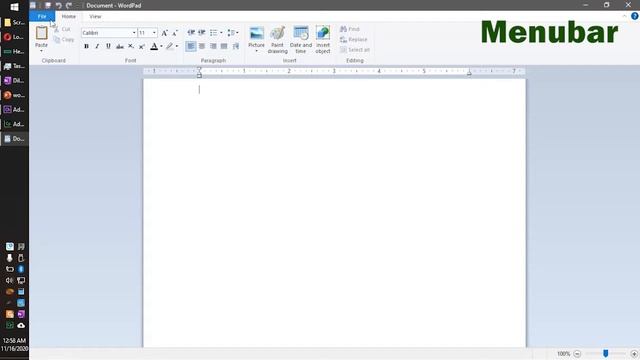640x360 pixels.
Task: Click the Save icon in quick access toolbar
Action: pyautogui.click(x=48, y=5)
